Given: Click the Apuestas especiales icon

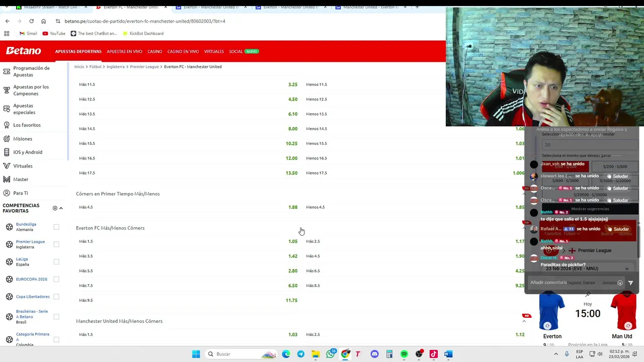Looking at the screenshot, I should (7, 109).
